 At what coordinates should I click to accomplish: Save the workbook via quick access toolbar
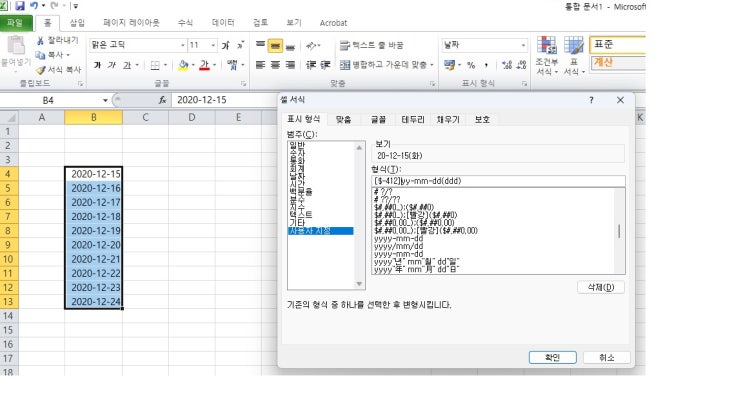[19, 6]
